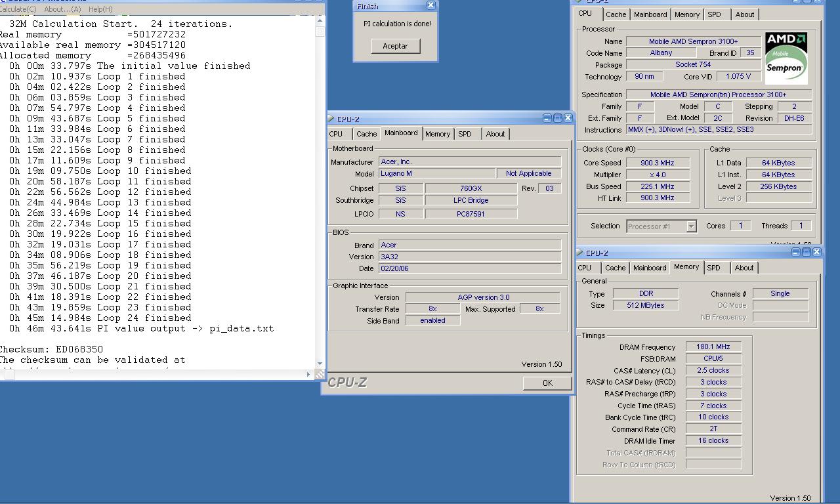Click Aceptar in the Finish dialog
Image resolution: width=840 pixels, height=504 pixels.
pos(395,46)
